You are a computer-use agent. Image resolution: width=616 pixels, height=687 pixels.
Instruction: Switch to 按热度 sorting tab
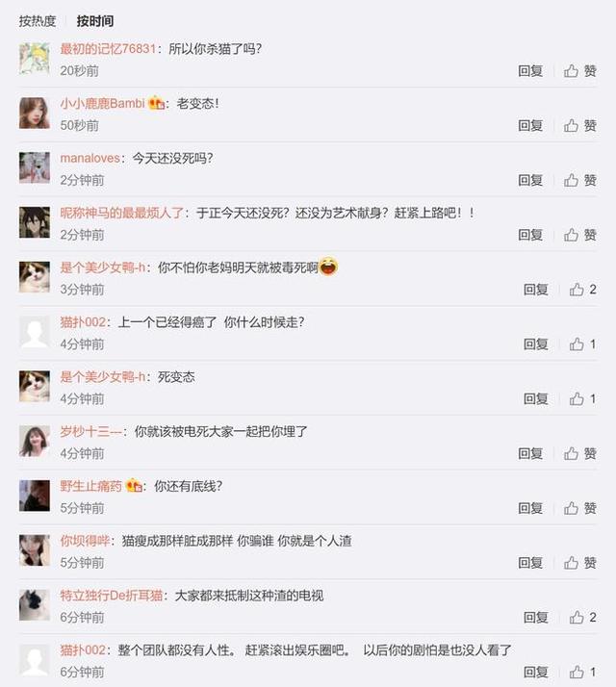click(x=38, y=21)
